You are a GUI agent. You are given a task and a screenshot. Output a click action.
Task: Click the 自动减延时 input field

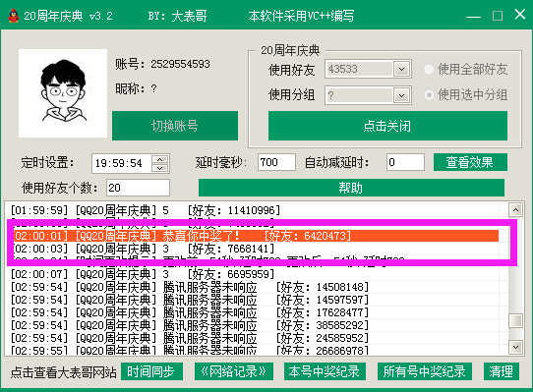405,162
